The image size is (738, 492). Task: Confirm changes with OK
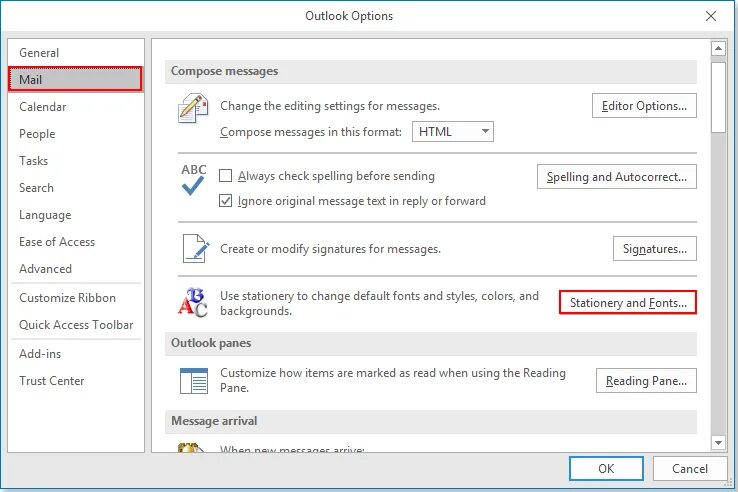point(606,468)
